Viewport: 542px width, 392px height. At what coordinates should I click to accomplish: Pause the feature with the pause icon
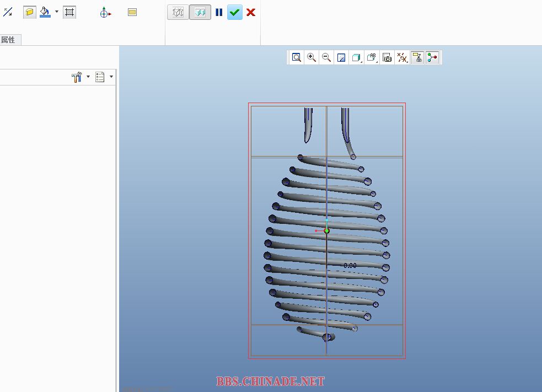[219, 12]
